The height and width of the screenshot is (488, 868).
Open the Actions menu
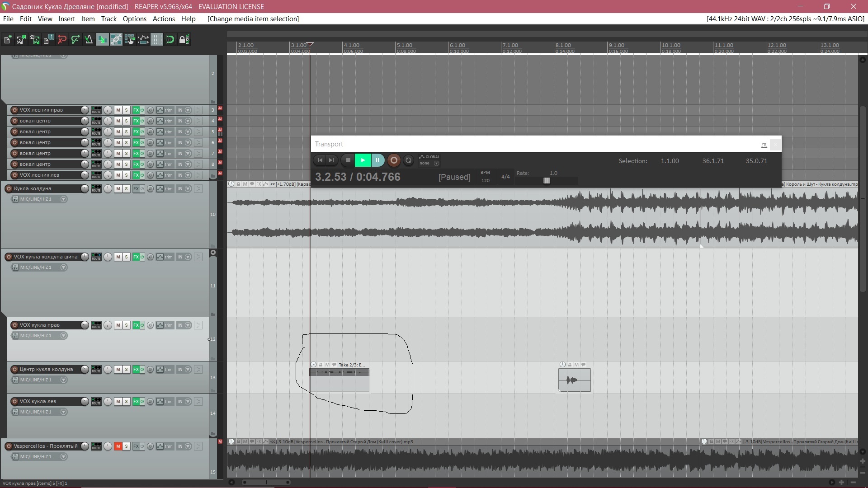tap(163, 19)
